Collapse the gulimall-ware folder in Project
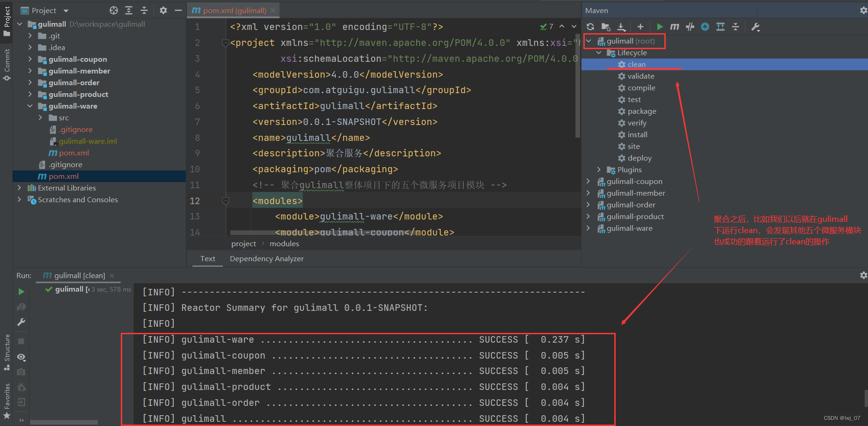Image resolution: width=868 pixels, height=426 pixels. (30, 106)
